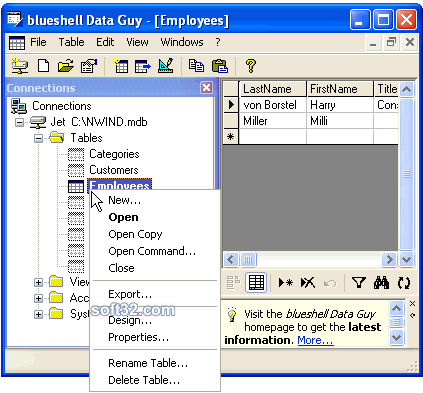
Task: Click the new table toolbar icon
Action: coord(120,66)
